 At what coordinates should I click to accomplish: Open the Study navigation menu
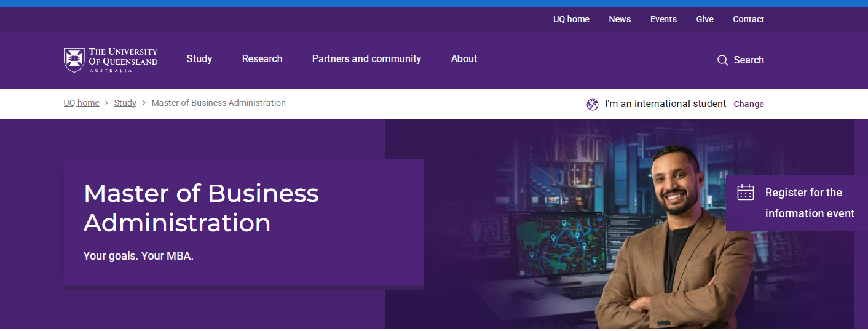tap(199, 59)
